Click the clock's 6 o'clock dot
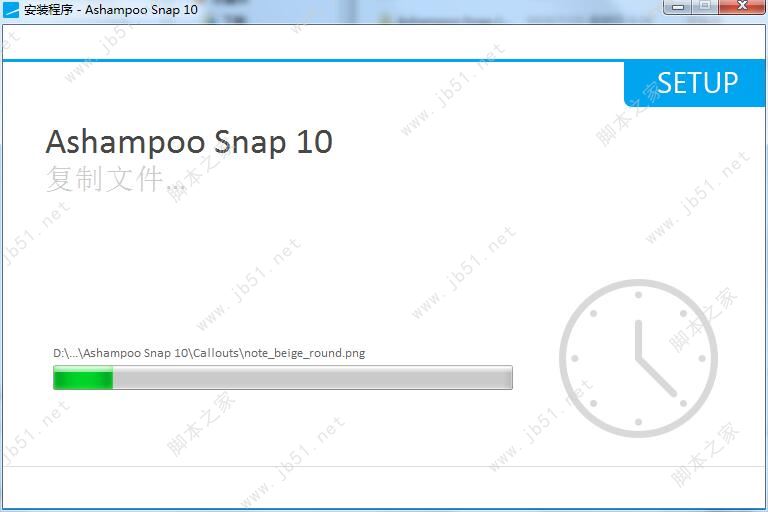Image resolution: width=768 pixels, height=512 pixels. coord(638,422)
